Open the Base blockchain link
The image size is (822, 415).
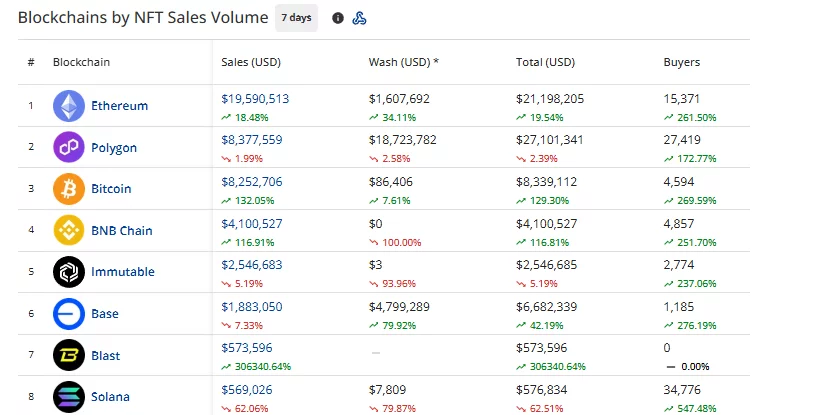click(x=105, y=314)
